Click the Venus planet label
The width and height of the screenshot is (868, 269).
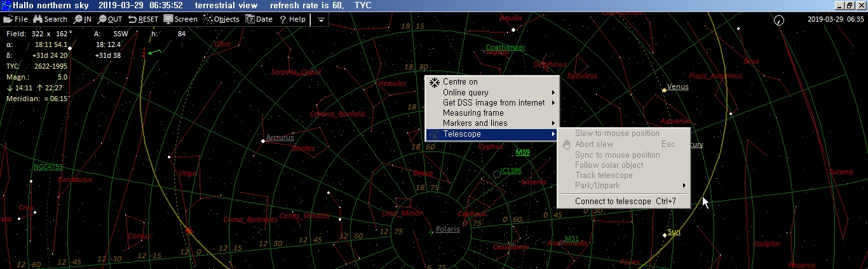pos(677,86)
